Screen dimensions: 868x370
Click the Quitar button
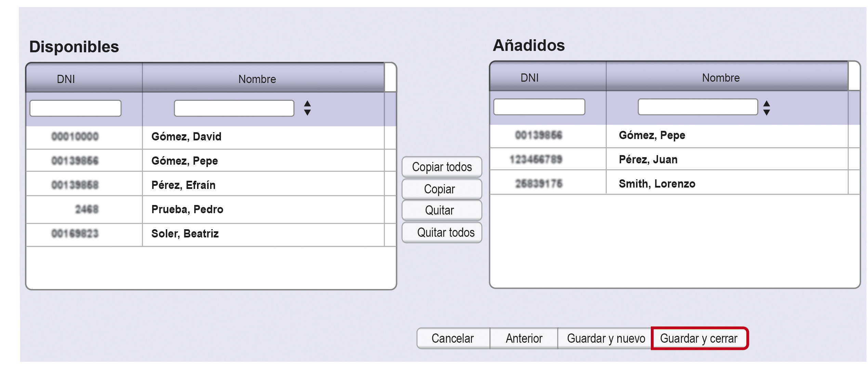pos(442,210)
